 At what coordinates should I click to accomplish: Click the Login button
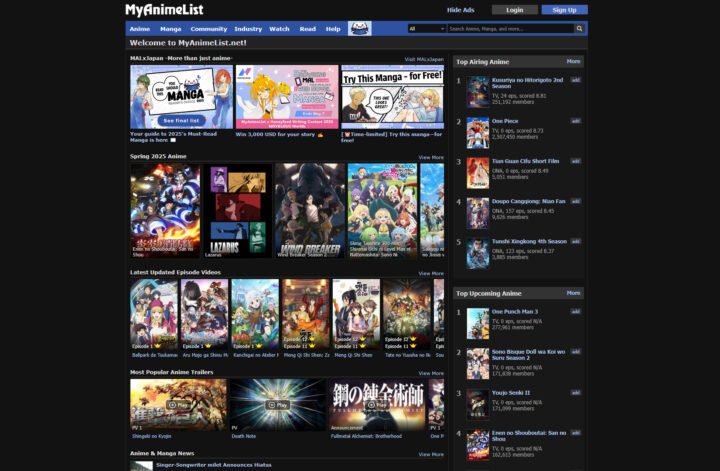click(x=515, y=10)
